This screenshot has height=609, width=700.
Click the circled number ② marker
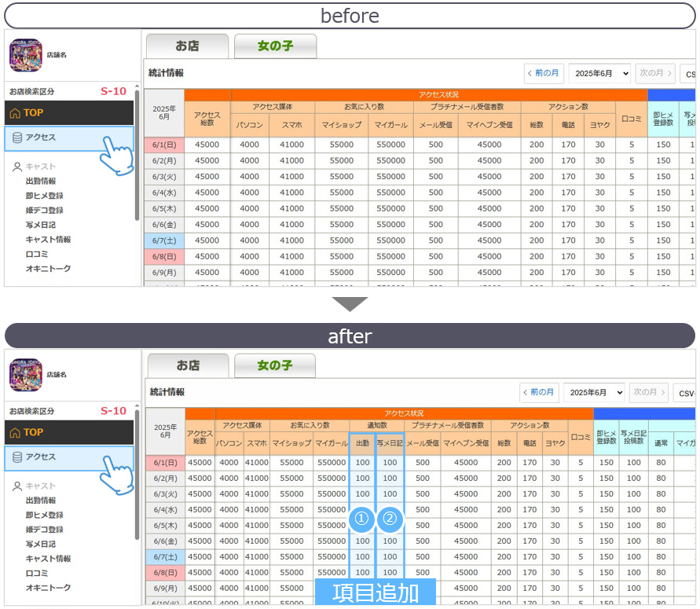(x=390, y=519)
